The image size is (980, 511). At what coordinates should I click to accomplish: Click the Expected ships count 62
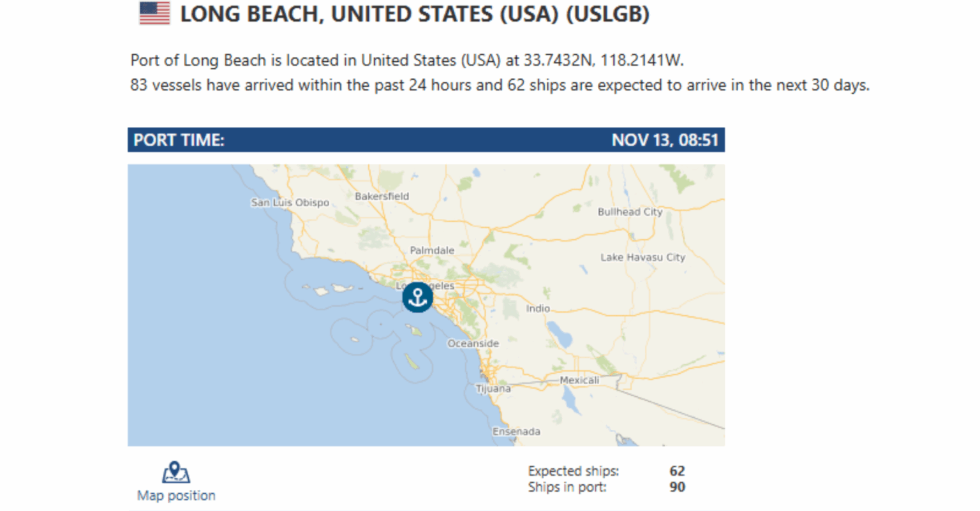point(677,471)
